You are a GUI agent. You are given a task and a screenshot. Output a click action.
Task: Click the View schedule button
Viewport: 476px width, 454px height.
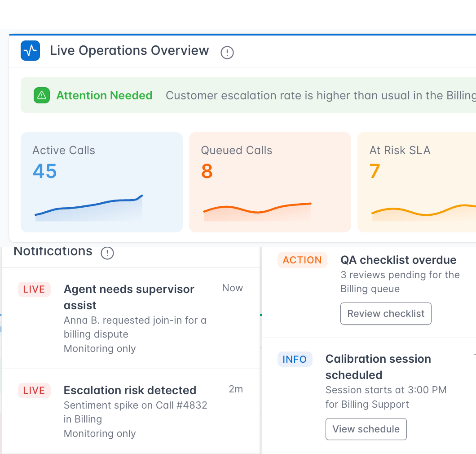[x=366, y=429]
